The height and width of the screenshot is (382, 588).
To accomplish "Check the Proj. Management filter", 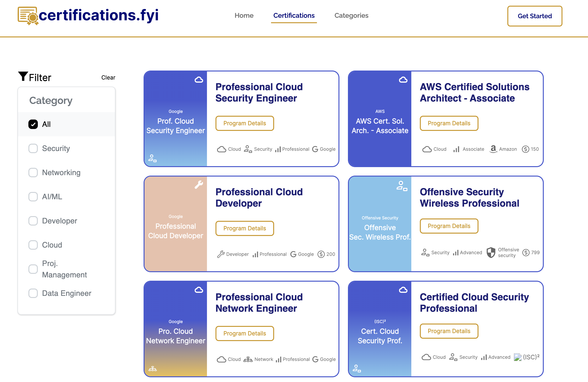I will coord(33,269).
